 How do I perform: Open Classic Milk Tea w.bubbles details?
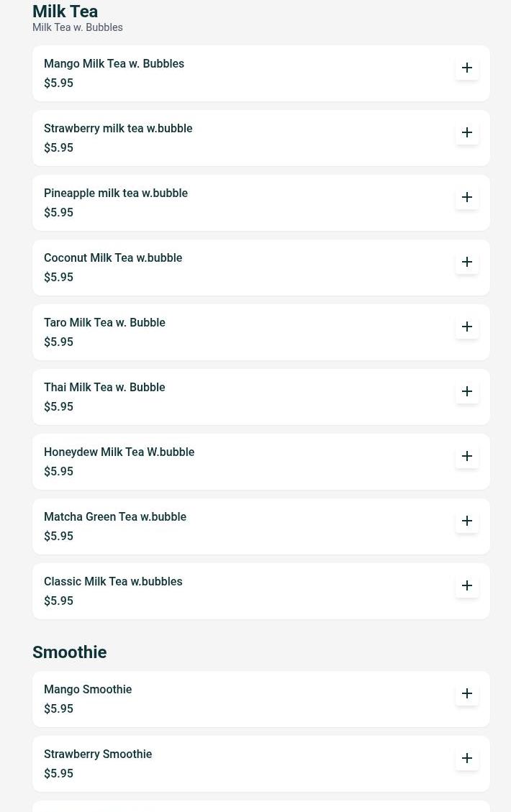point(113,581)
